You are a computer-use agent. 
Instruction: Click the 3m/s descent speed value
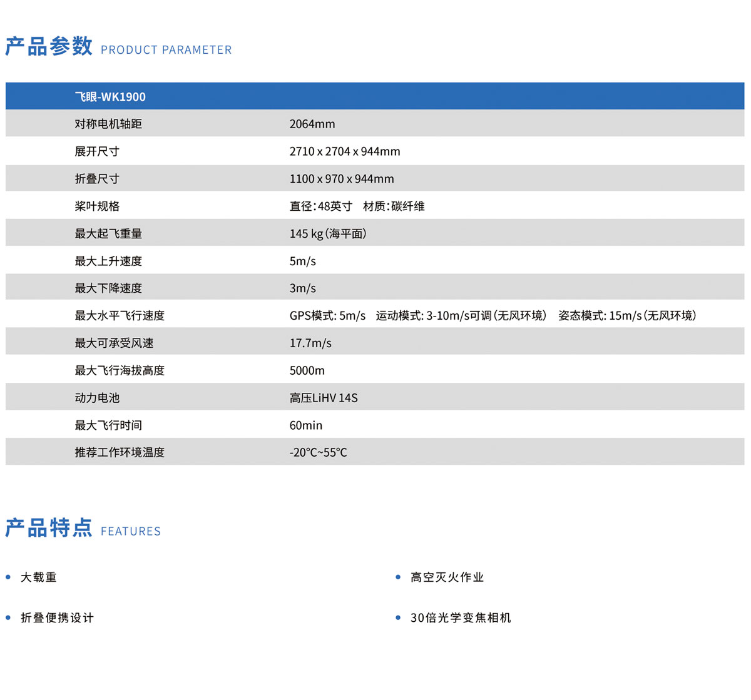(x=302, y=288)
